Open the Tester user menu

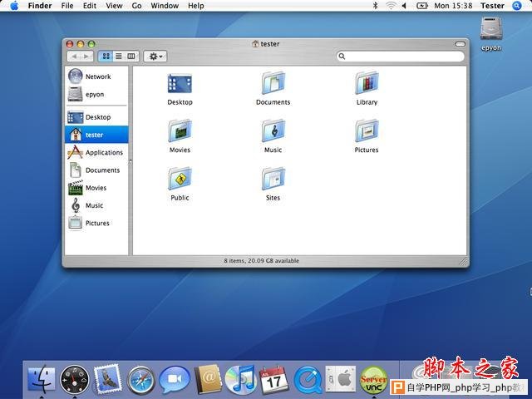pos(492,6)
